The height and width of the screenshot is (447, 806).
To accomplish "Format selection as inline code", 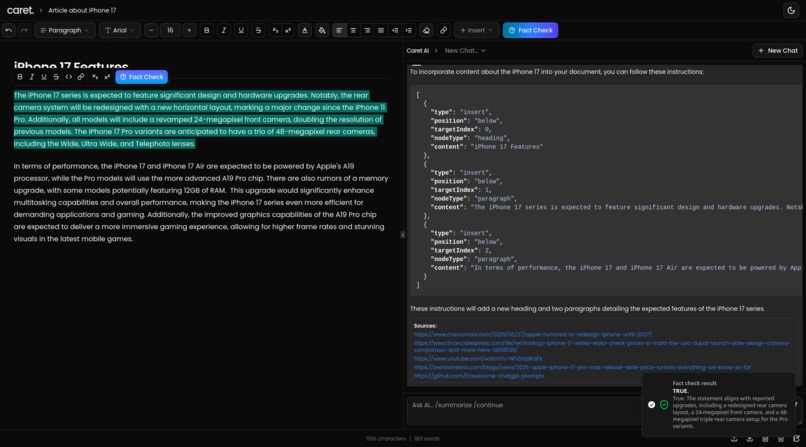I will tap(68, 77).
